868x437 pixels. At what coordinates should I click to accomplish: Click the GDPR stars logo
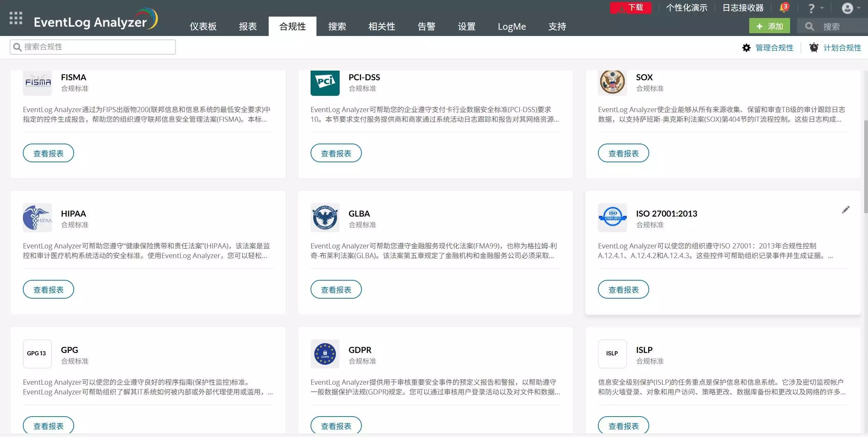(x=325, y=354)
